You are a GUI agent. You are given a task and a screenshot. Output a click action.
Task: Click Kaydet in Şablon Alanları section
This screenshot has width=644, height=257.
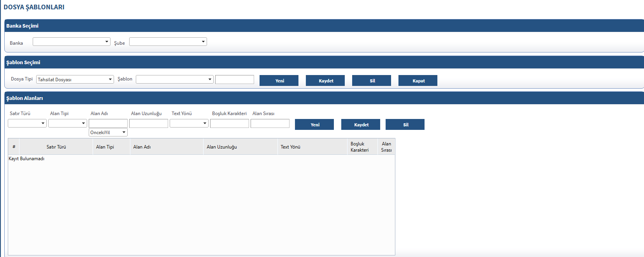tap(360, 124)
